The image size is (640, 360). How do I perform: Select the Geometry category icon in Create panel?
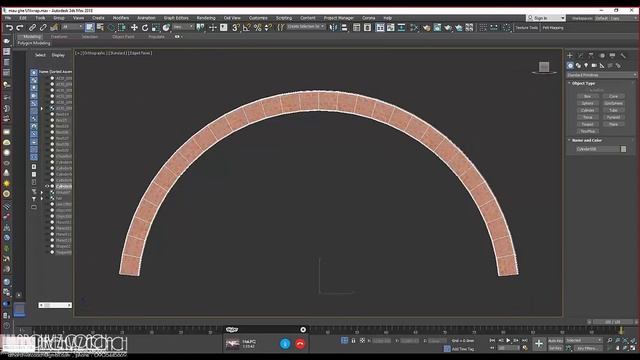570,65
